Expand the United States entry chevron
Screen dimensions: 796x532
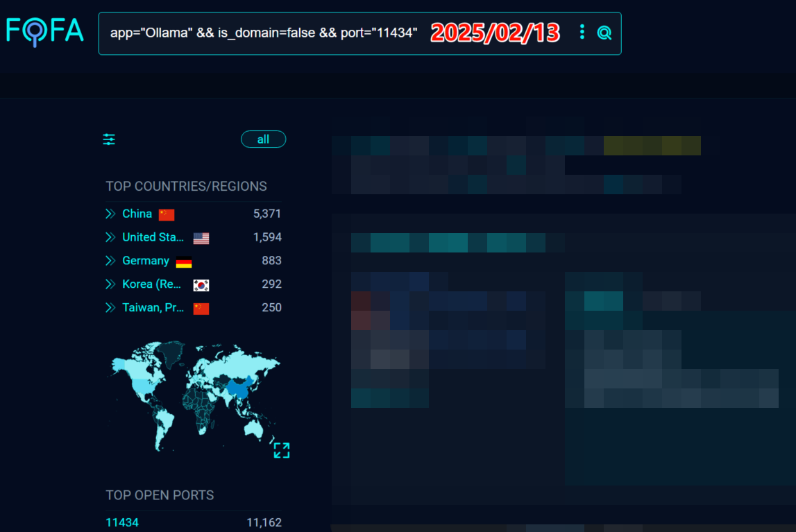[110, 237]
